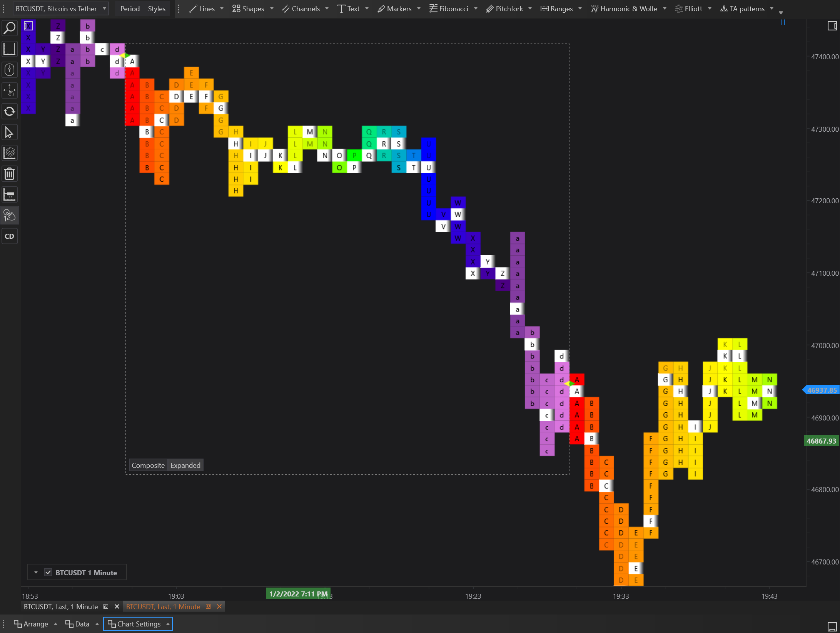Open the chart layers icon
Image resolution: width=840 pixels, height=633 pixels.
[x=10, y=153]
